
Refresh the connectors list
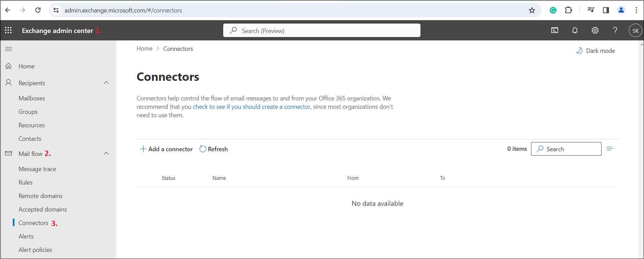coord(214,149)
